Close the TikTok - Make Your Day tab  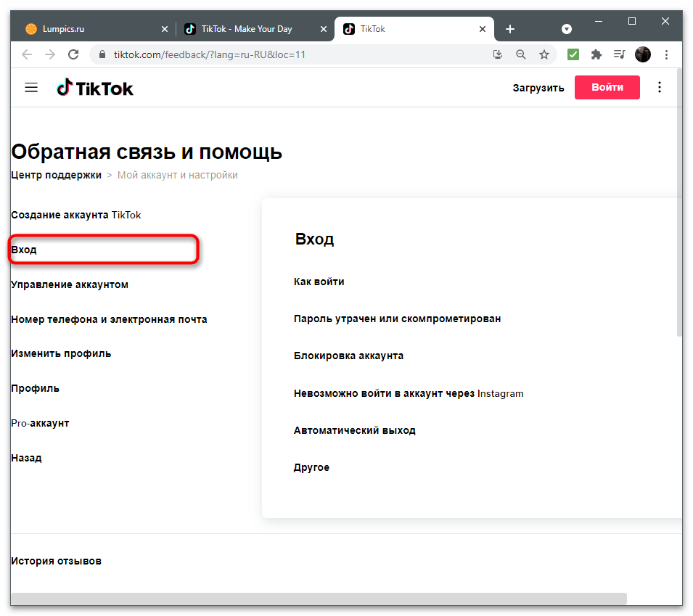point(324,29)
